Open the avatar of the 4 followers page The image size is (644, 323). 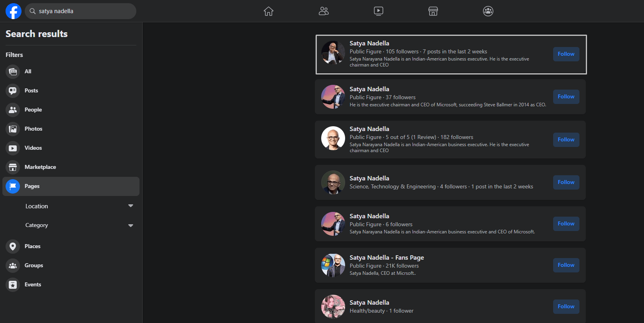point(333,182)
